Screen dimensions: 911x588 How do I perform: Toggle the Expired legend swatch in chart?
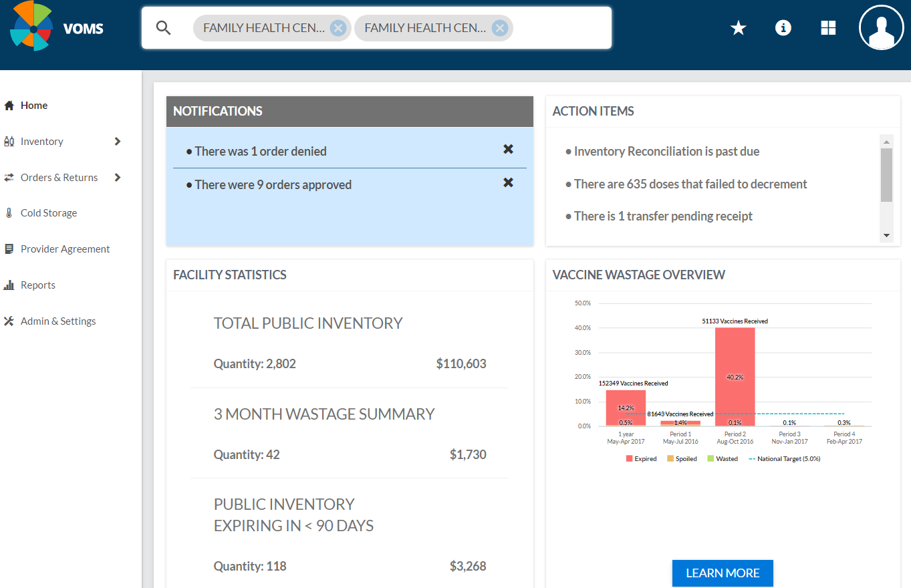(x=629, y=459)
